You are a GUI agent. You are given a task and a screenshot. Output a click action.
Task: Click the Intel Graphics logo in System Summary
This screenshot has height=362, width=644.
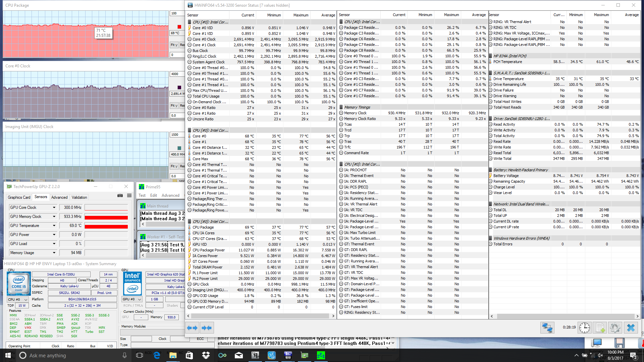(132, 283)
